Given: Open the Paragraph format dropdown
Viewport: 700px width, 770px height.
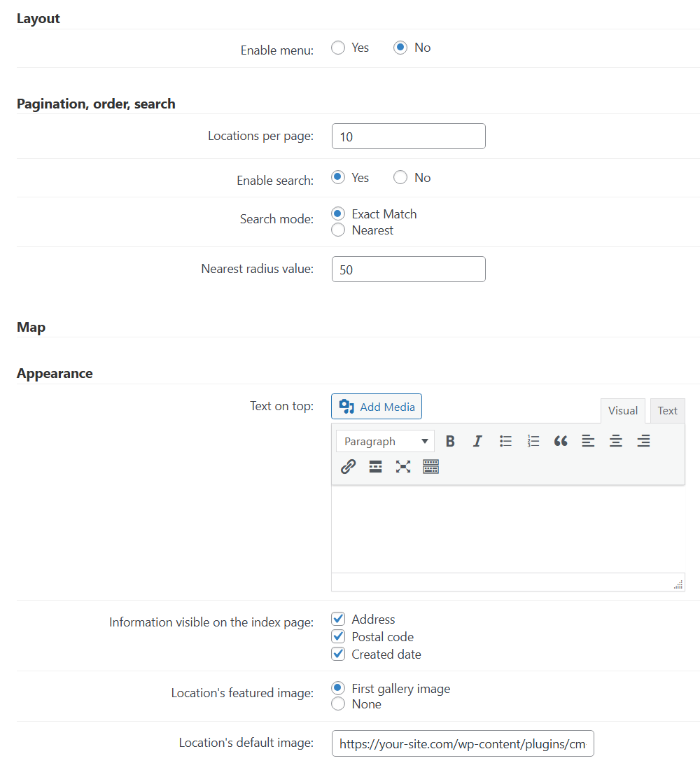Looking at the screenshot, I should pyautogui.click(x=385, y=441).
